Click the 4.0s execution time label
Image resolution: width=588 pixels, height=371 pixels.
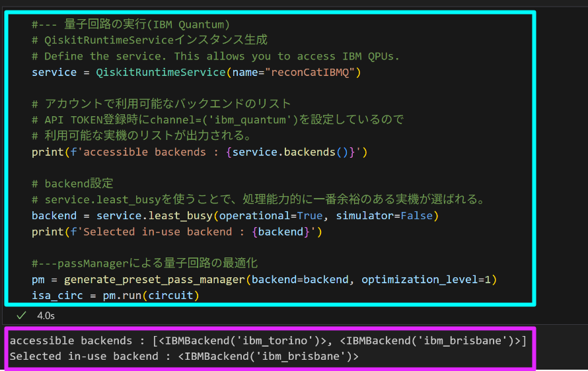[x=46, y=316]
